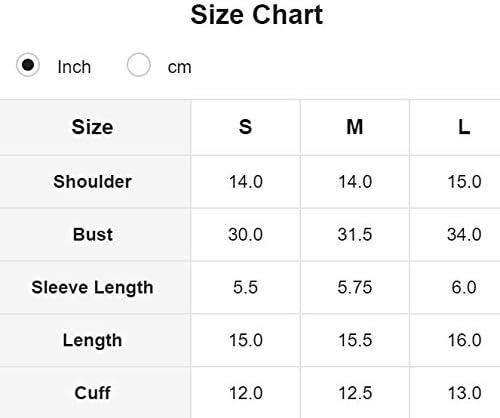
Task: Select the cm radio button
Action: coord(138,65)
